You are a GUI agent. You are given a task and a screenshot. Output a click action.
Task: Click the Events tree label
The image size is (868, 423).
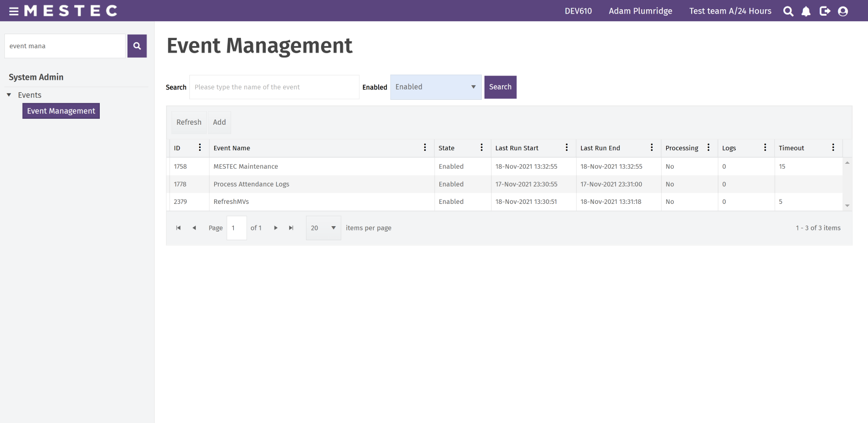(29, 95)
